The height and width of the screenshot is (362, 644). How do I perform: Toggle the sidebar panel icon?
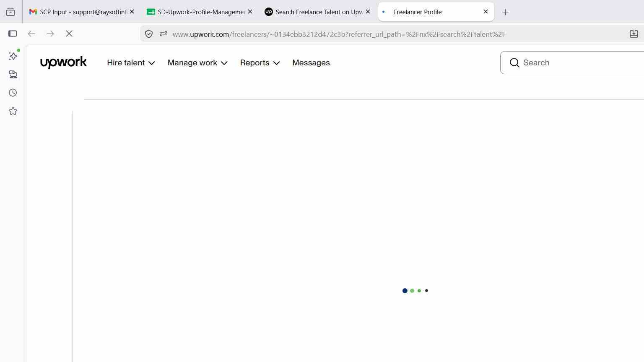coord(13,34)
